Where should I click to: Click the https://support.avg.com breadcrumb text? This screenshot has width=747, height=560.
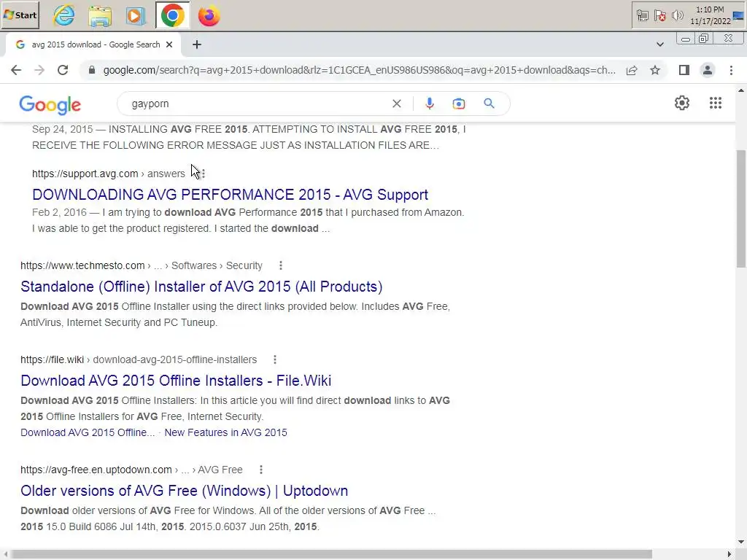click(x=85, y=174)
